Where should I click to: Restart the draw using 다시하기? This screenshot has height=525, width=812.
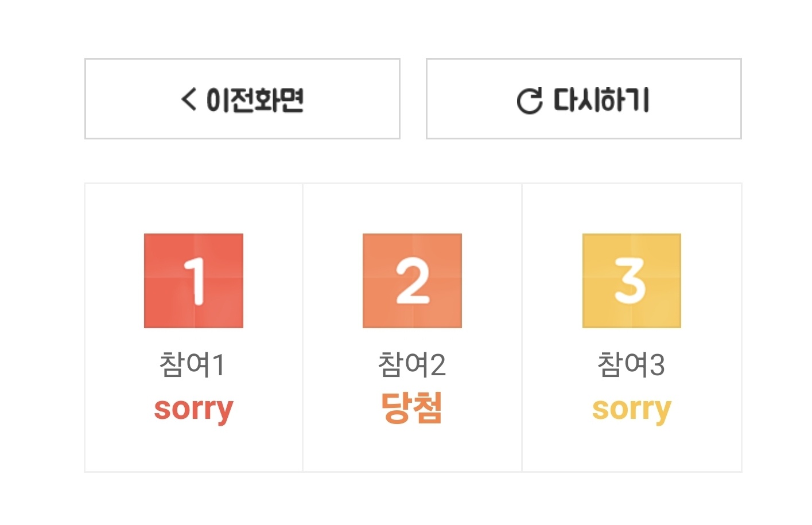click(x=584, y=99)
